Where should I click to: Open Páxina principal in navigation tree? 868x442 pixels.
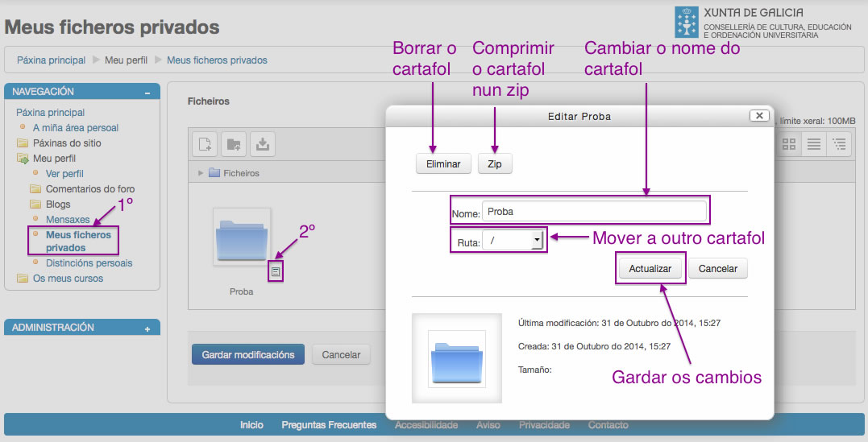click(51, 112)
